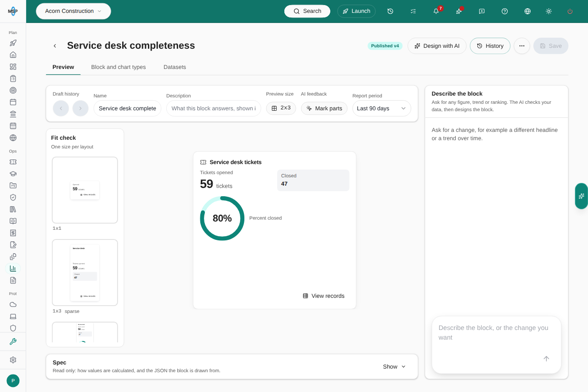
Task: Open the help question mark icon
Action: click(x=504, y=11)
